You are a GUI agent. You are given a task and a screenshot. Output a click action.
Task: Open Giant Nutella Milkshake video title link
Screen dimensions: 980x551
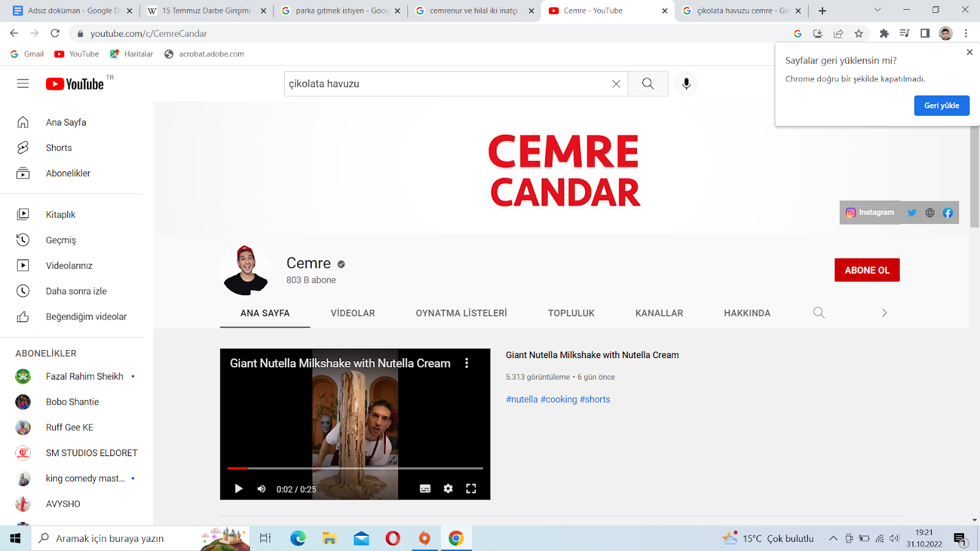coord(592,355)
